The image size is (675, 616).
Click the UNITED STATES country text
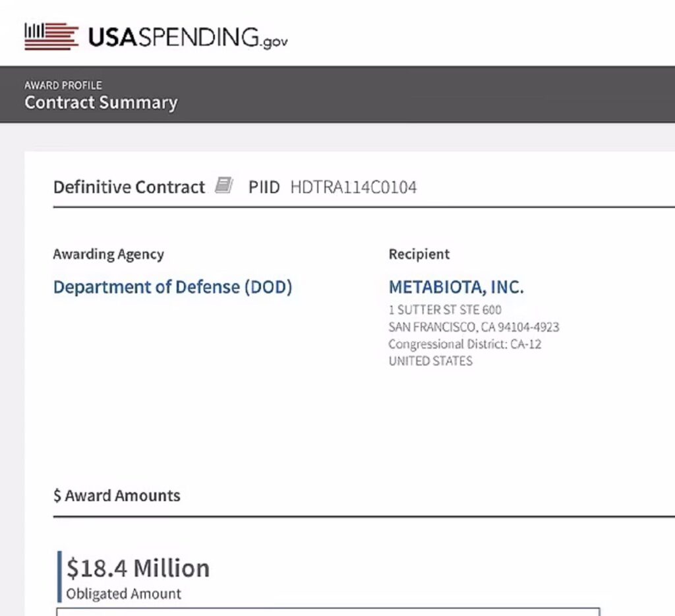click(430, 361)
